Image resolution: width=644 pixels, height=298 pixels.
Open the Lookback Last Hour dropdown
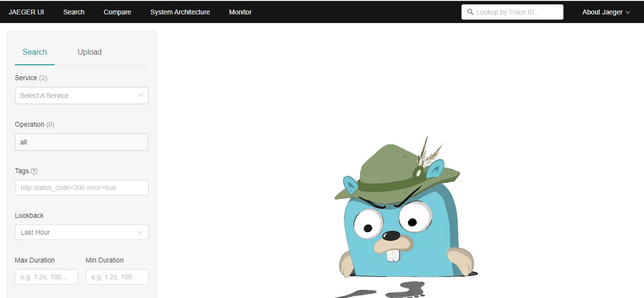pyautogui.click(x=81, y=232)
